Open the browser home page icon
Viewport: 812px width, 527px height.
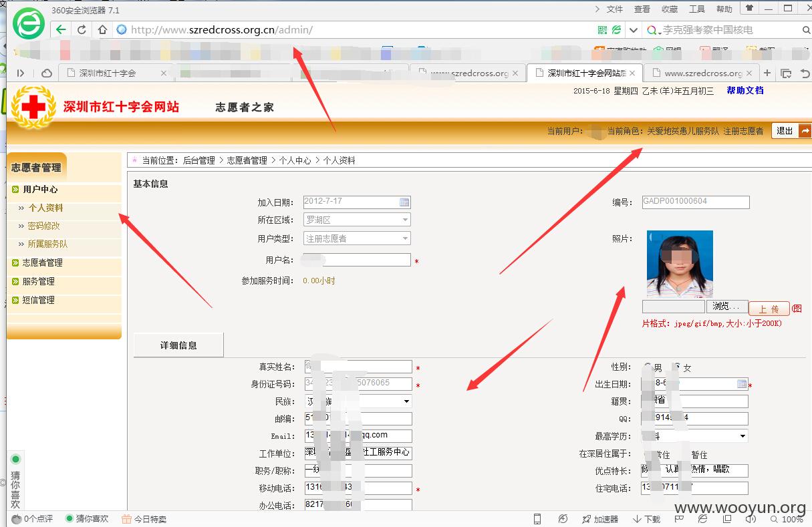102,29
